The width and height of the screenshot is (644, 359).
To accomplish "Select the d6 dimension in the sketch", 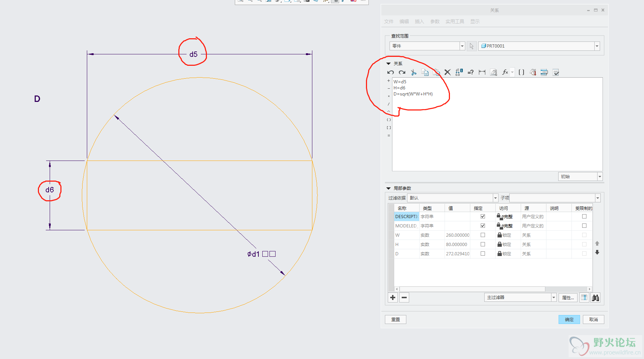I will (x=50, y=190).
